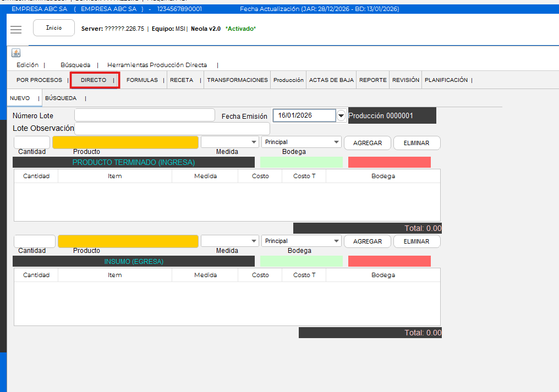This screenshot has height=392, width=559.
Task: Open the PLANIFICACIÓN tab
Action: [446, 80]
